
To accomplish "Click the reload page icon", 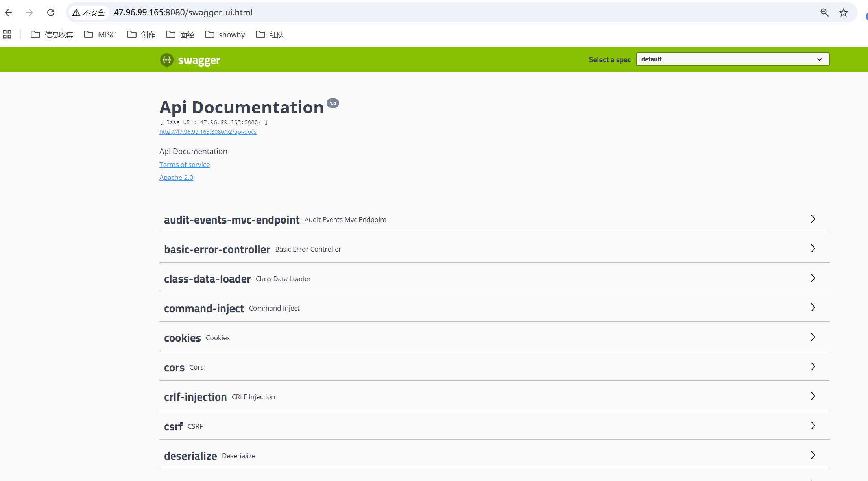I will point(51,13).
